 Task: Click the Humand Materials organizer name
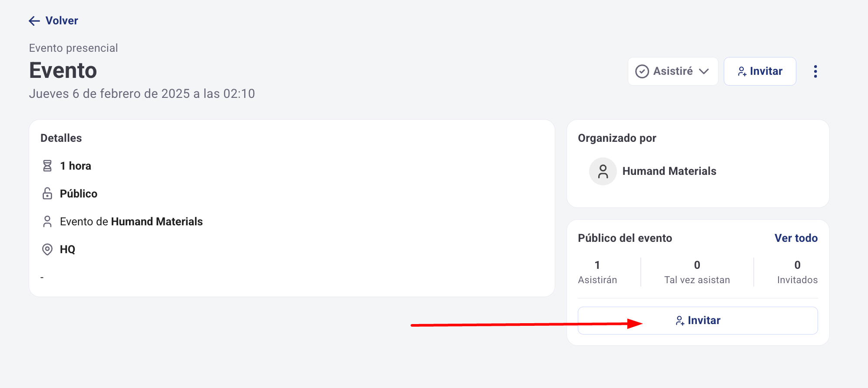point(669,171)
